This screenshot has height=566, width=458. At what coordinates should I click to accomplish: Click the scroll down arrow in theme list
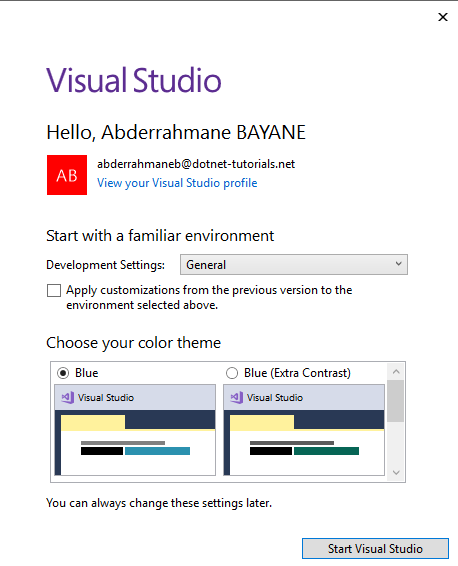(396, 473)
